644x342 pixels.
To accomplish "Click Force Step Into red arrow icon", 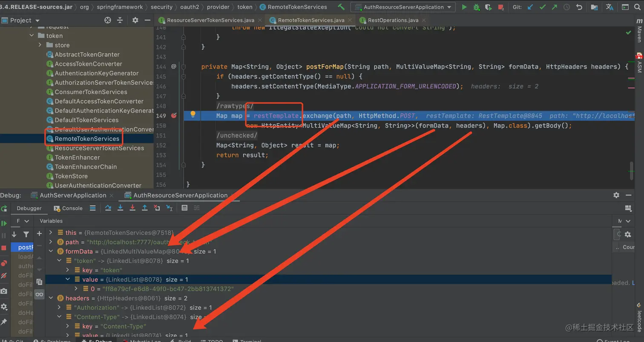I will (132, 208).
